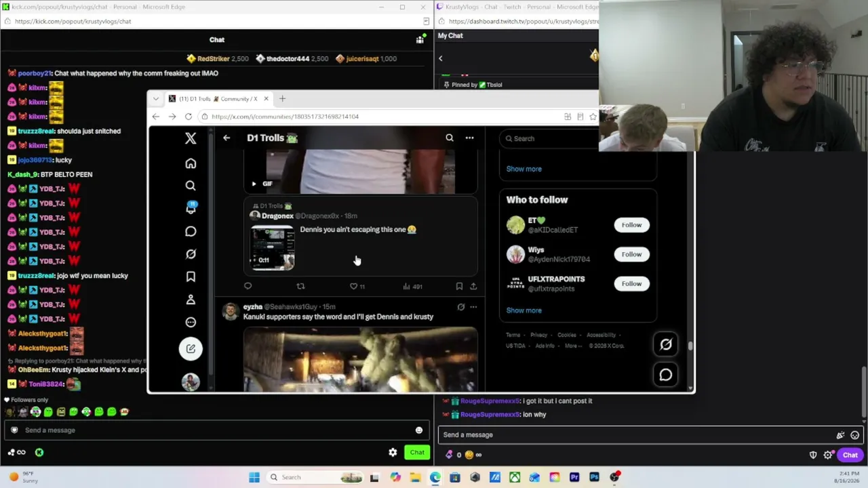Open X Messages chat bubble in sidebar

click(191, 232)
